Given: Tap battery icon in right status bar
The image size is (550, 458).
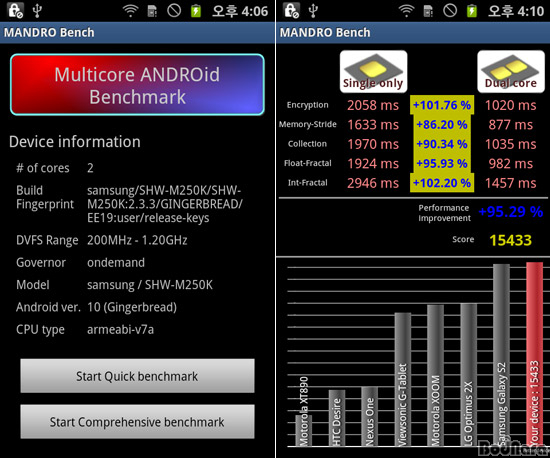Looking at the screenshot, I should click(472, 11).
